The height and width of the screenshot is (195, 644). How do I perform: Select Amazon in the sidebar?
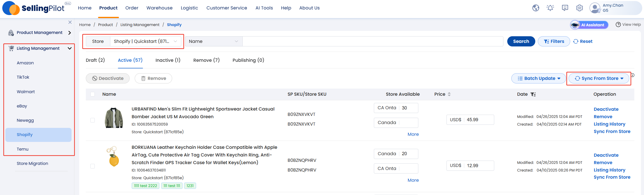pyautogui.click(x=25, y=63)
